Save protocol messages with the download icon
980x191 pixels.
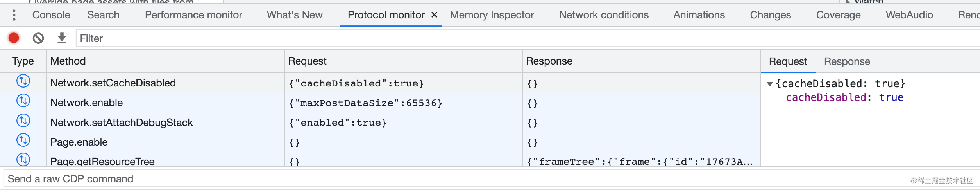pyautogui.click(x=62, y=38)
